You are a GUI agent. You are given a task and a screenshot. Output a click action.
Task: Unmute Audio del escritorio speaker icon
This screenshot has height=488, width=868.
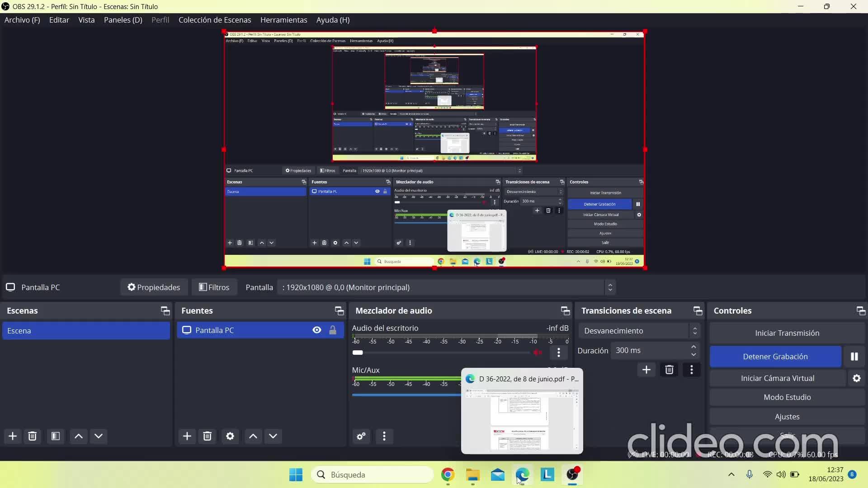point(538,352)
